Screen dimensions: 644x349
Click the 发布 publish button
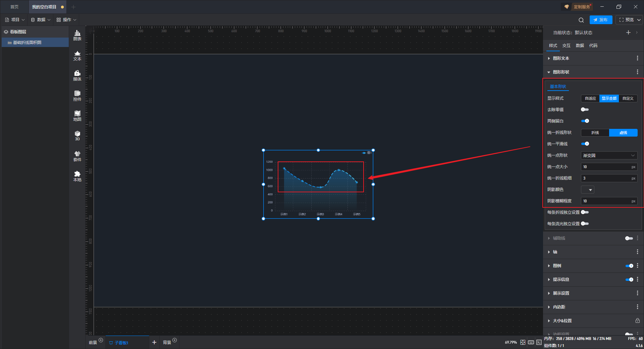pyautogui.click(x=601, y=20)
